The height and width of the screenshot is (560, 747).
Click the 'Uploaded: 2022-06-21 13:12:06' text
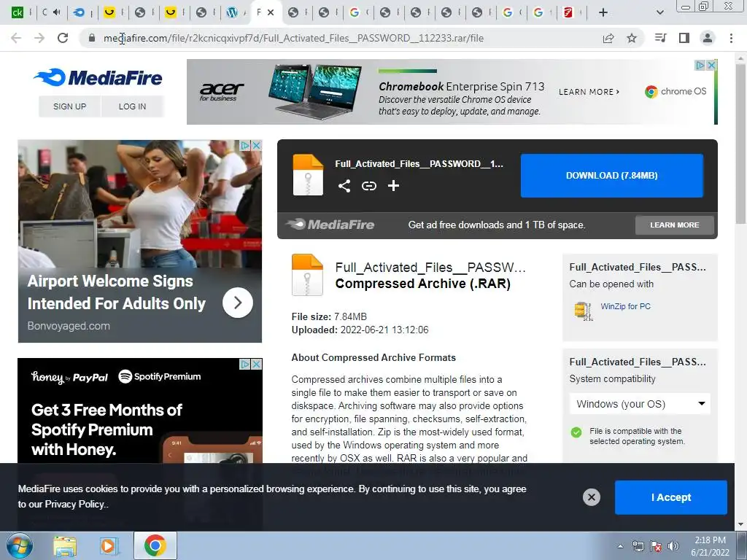360,330
